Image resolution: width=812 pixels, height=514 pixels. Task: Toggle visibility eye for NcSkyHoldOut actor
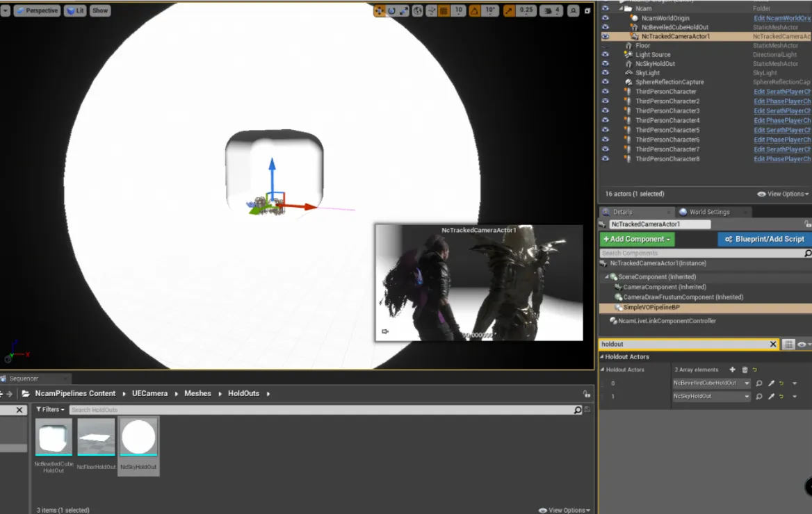606,64
